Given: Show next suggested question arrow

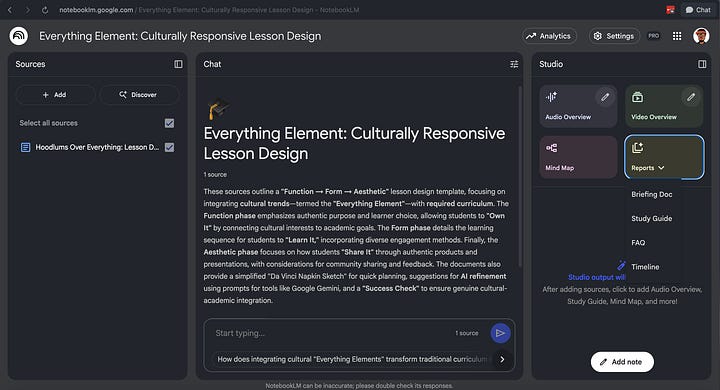Looking at the screenshot, I should click(502, 359).
